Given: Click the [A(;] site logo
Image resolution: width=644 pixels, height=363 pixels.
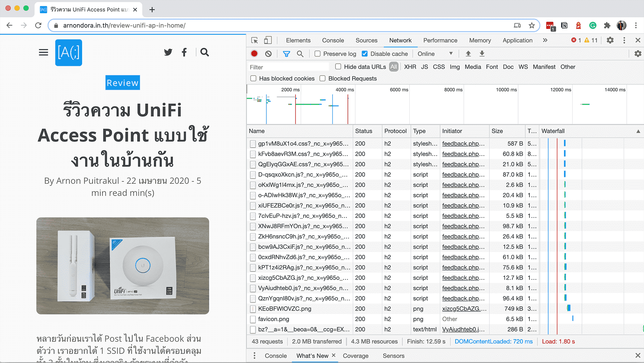Looking at the screenshot, I should [69, 52].
